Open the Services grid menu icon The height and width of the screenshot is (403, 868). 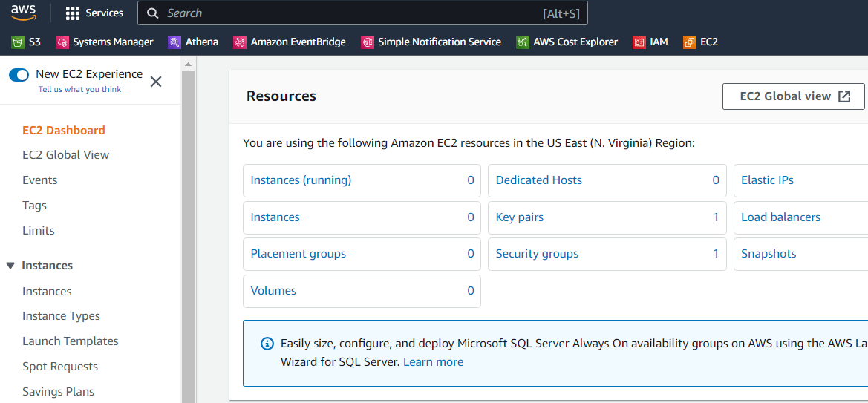(73, 13)
